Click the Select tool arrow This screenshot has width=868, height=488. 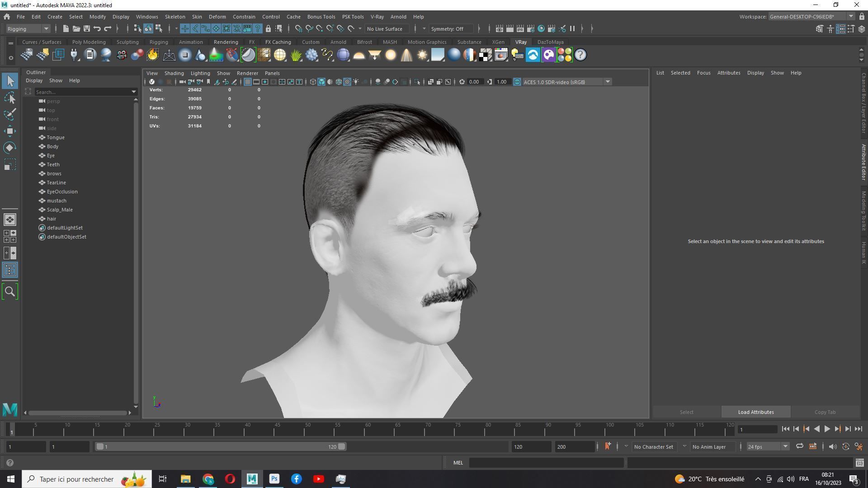9,81
